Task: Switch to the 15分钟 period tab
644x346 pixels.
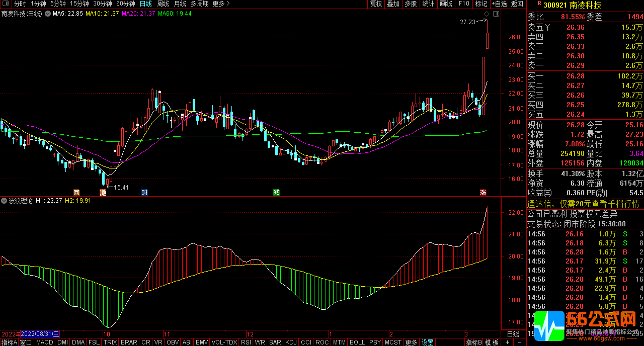Action: (79, 4)
